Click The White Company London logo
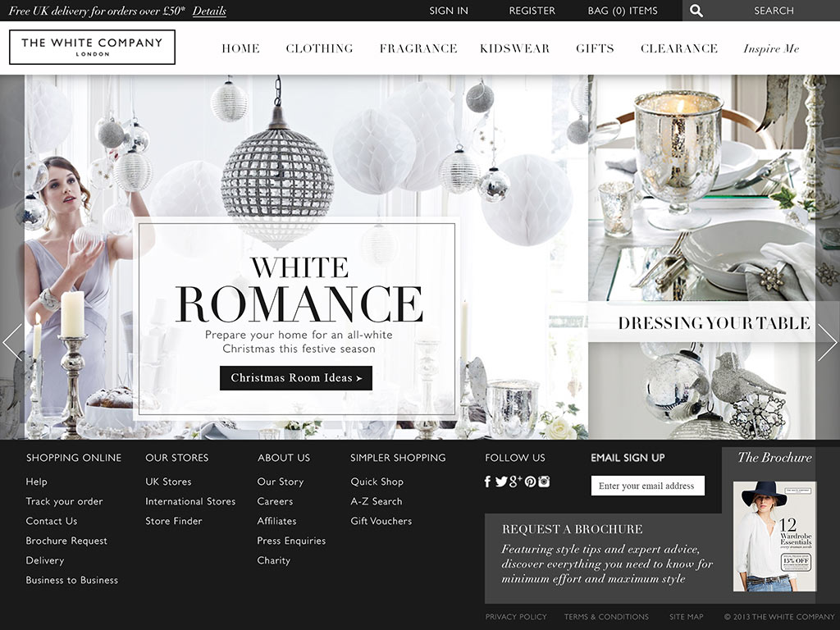This screenshot has width=840, height=630. tap(92, 47)
